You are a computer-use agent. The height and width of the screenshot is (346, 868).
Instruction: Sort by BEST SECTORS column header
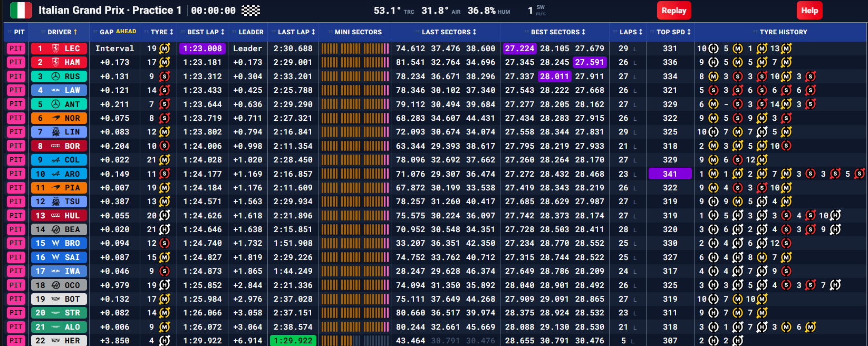pos(558,32)
